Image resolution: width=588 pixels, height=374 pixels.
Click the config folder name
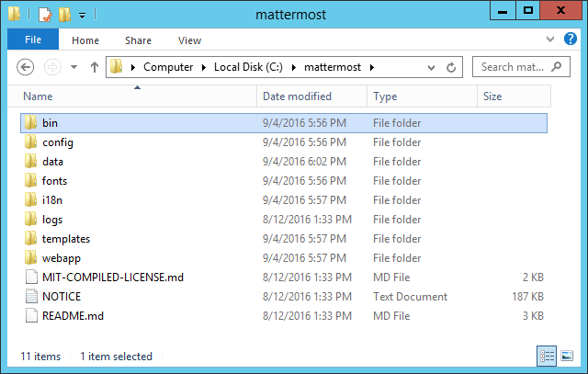coord(58,142)
